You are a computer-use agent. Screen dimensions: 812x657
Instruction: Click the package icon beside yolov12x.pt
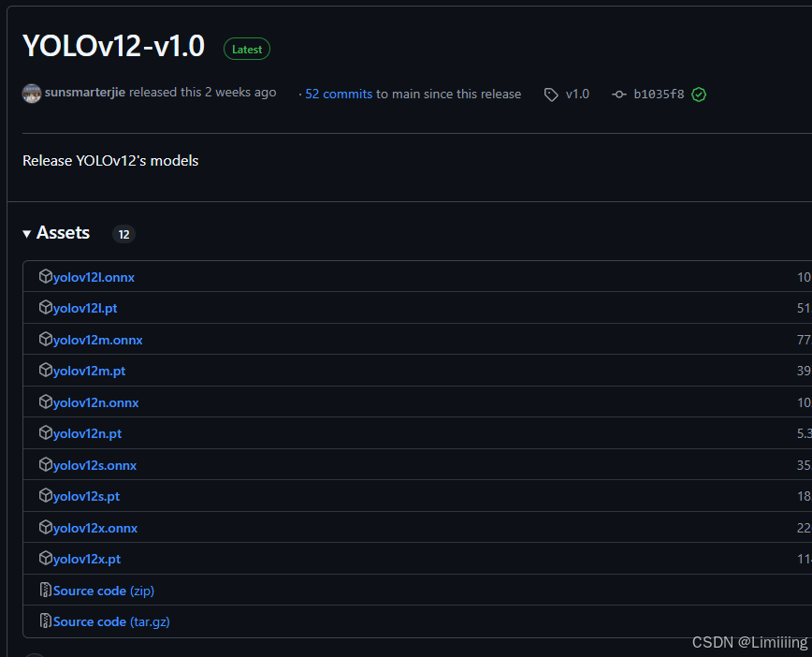[46, 558]
